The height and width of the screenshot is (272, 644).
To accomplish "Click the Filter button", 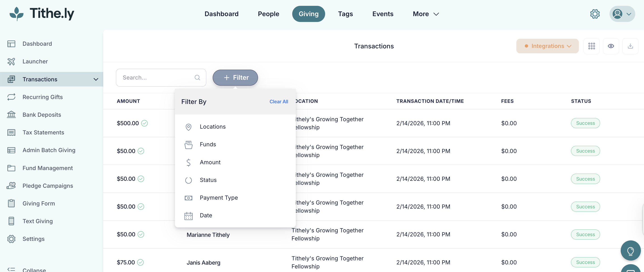I will pos(235,78).
